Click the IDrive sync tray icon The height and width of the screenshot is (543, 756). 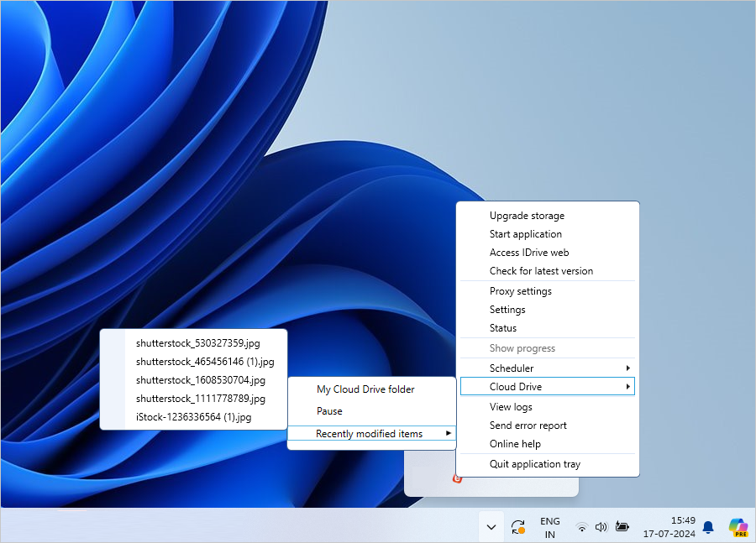click(x=517, y=526)
